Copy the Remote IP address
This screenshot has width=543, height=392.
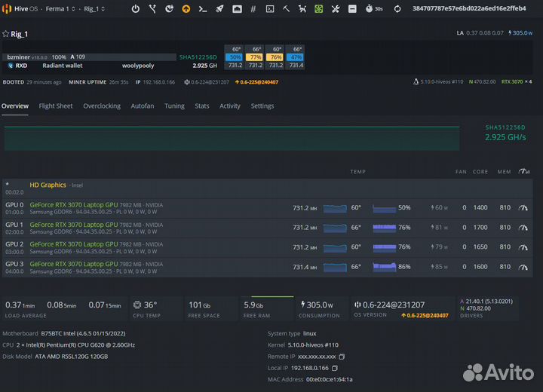click(x=342, y=357)
